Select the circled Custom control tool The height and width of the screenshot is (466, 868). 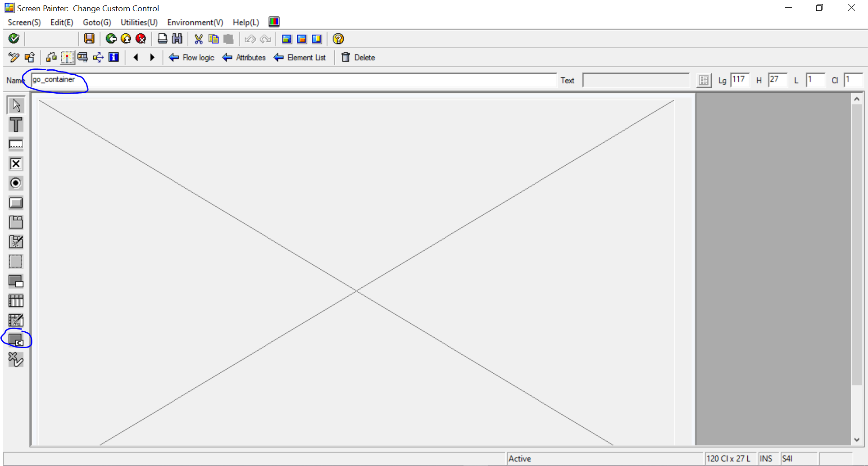coord(16,339)
